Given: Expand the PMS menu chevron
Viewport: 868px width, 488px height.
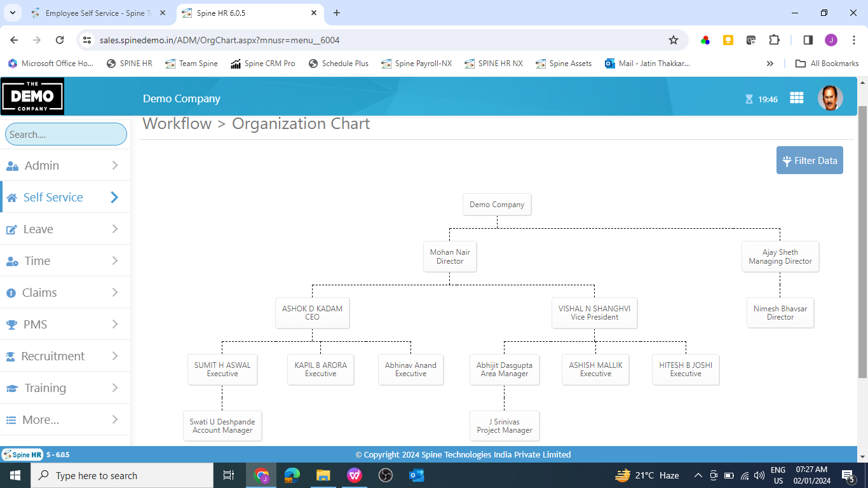Looking at the screenshot, I should [x=115, y=324].
